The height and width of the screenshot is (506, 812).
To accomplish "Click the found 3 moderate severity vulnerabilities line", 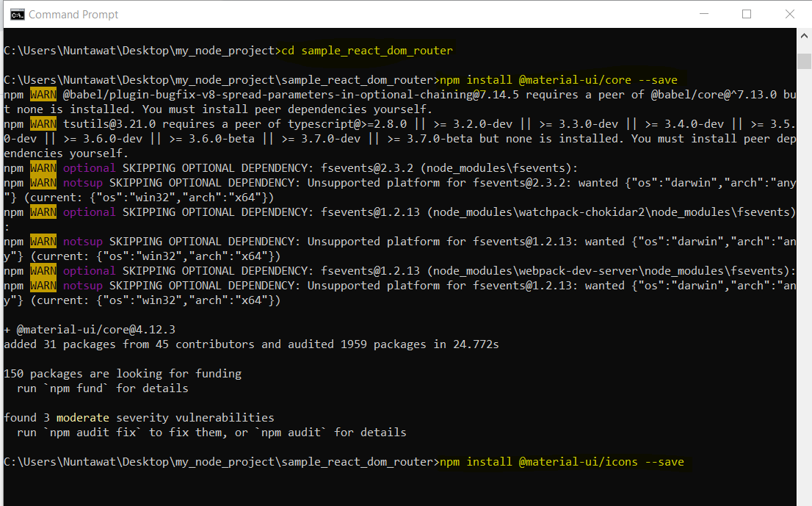I will tap(139, 417).
